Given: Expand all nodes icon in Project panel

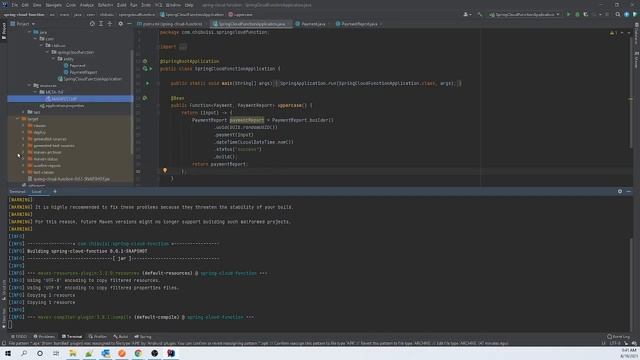Looking at the screenshot, I should coord(101,24).
